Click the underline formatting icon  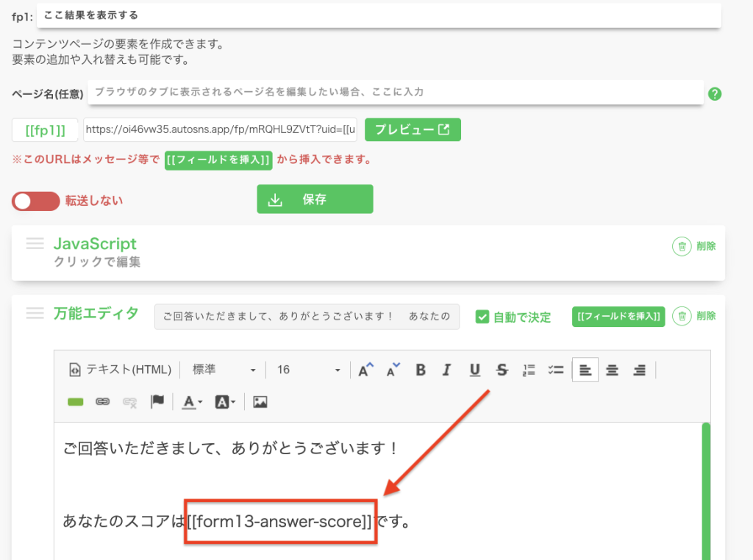coord(474,370)
